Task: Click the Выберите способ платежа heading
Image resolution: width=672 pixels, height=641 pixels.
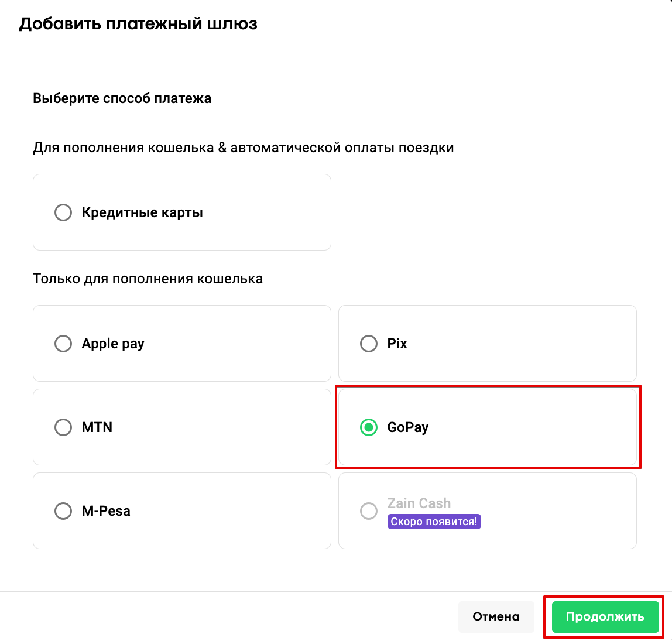Action: click(x=122, y=98)
